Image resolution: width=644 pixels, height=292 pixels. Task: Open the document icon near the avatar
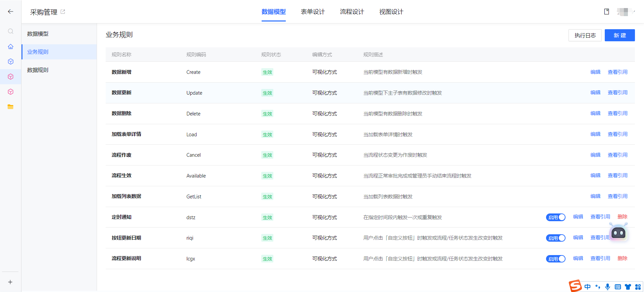tap(606, 12)
